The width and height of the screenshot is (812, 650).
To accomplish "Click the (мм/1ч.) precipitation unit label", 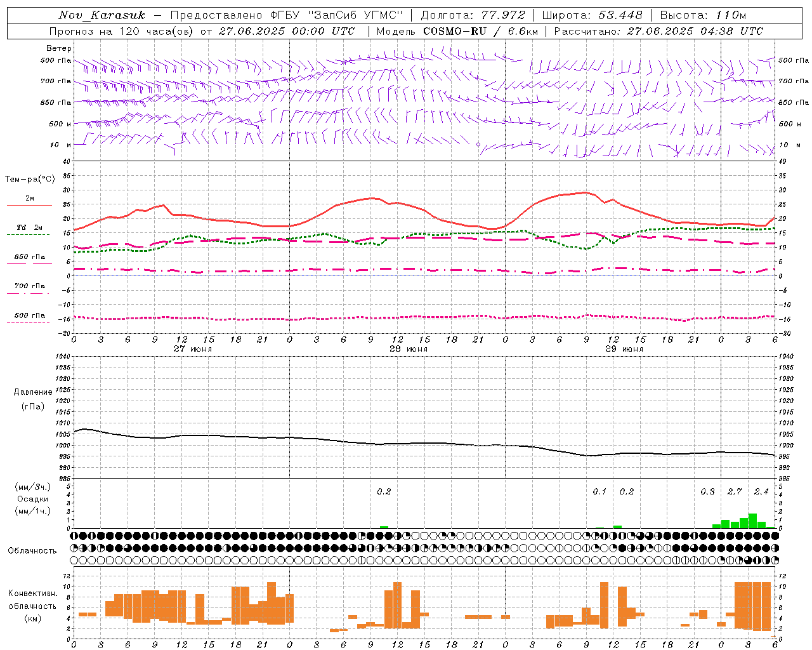I will [x=32, y=511].
